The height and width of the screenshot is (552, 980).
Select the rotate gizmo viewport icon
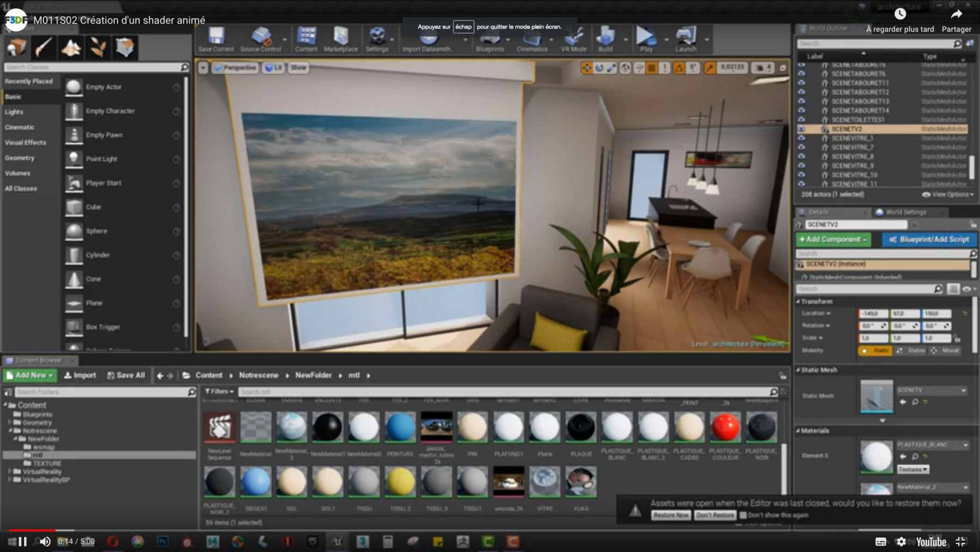[x=599, y=68]
